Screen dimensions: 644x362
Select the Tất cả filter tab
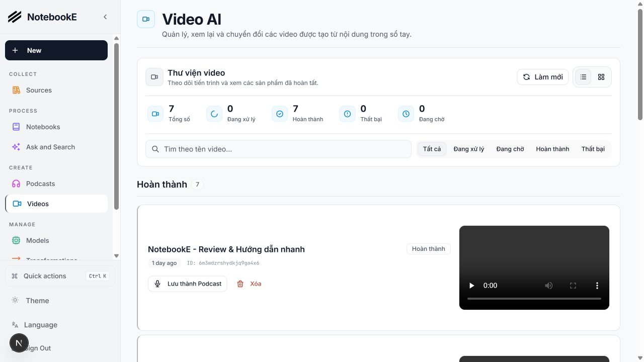point(432,149)
